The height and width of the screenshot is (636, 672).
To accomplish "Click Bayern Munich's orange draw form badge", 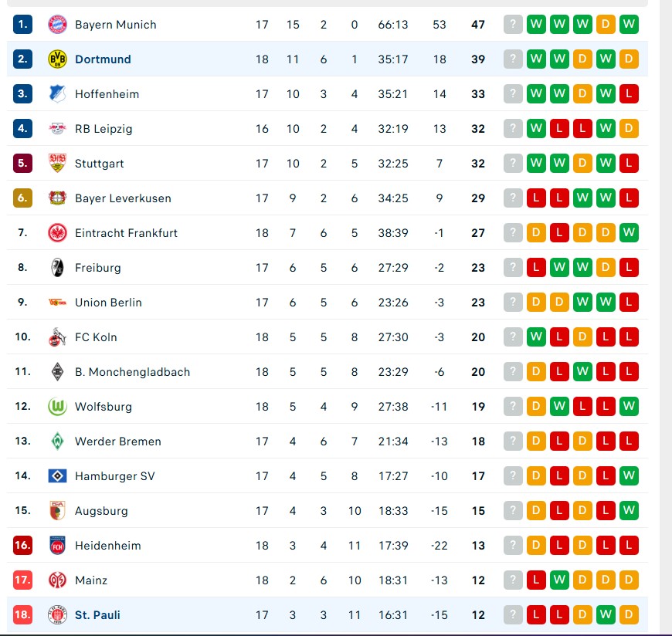I will [x=606, y=25].
